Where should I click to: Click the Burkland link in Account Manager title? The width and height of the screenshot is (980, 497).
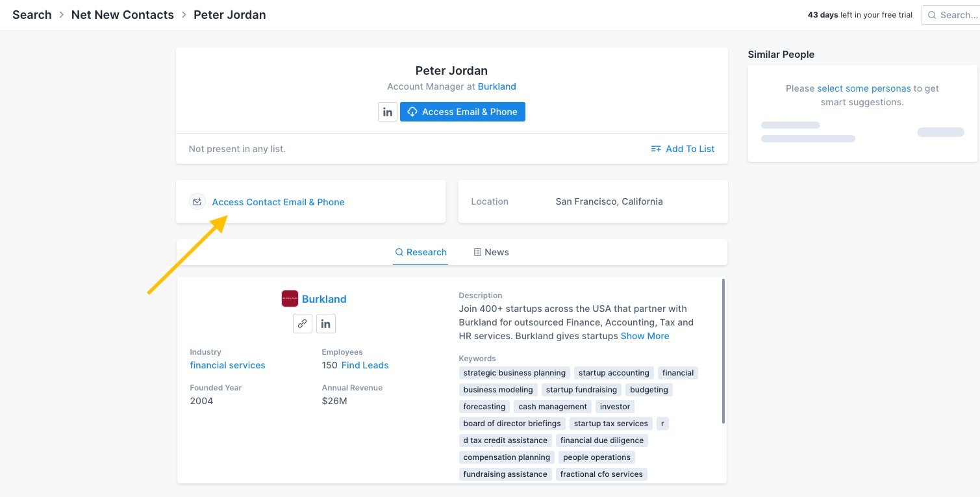tap(497, 86)
